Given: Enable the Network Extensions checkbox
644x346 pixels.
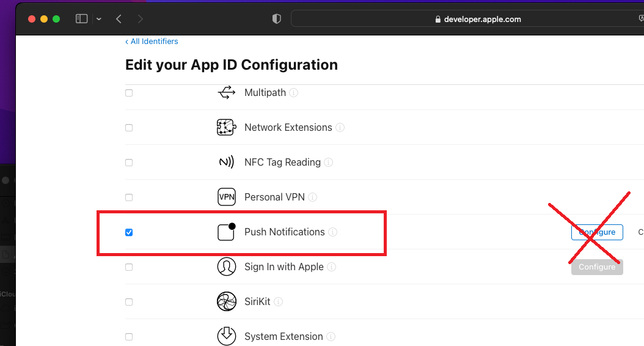Looking at the screenshot, I should point(129,128).
